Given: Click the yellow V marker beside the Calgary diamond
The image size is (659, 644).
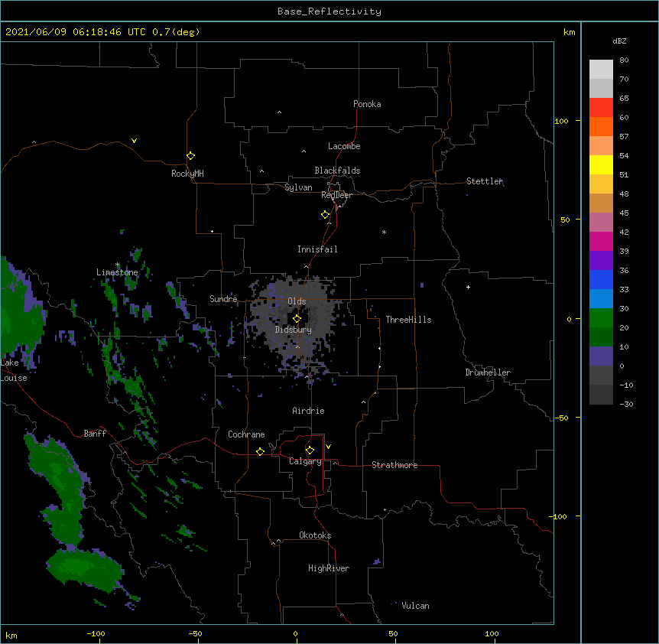Looking at the screenshot, I should pyautogui.click(x=328, y=447).
